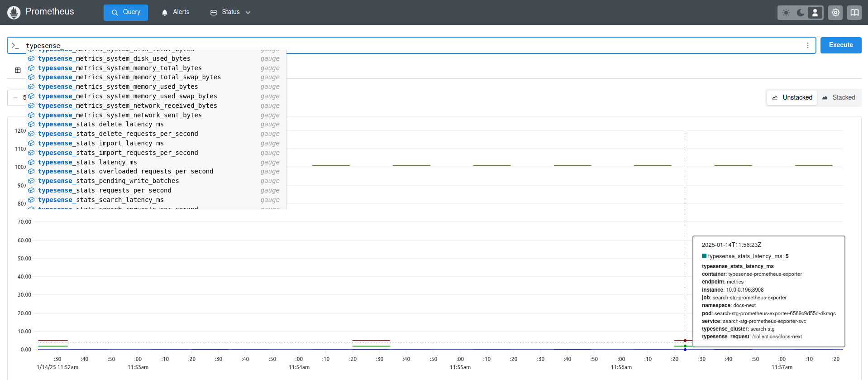The width and height of the screenshot is (868, 380).
Task: Click cube icon beside typesense_metrics_system_memory_total_swap_bytes
Action: (x=31, y=77)
